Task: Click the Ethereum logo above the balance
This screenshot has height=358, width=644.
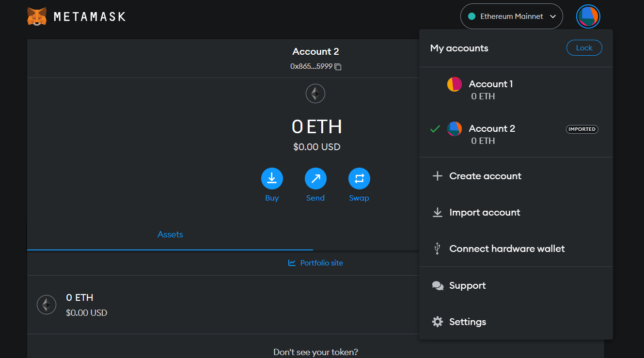Action: pyautogui.click(x=315, y=93)
